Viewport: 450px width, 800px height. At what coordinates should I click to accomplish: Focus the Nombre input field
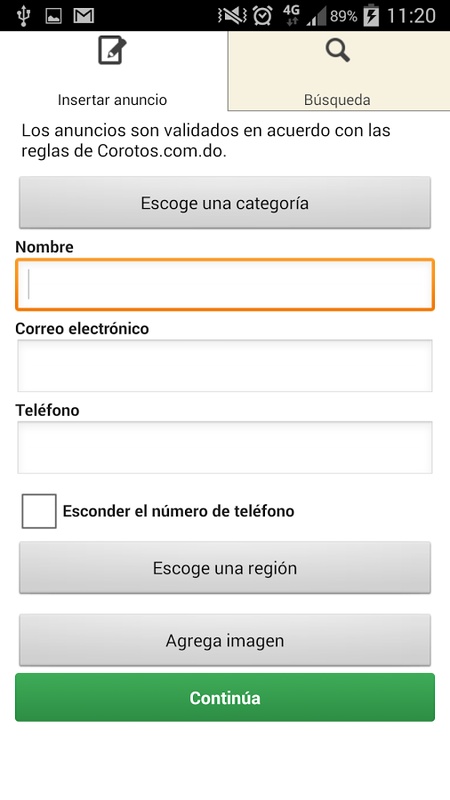click(x=225, y=285)
